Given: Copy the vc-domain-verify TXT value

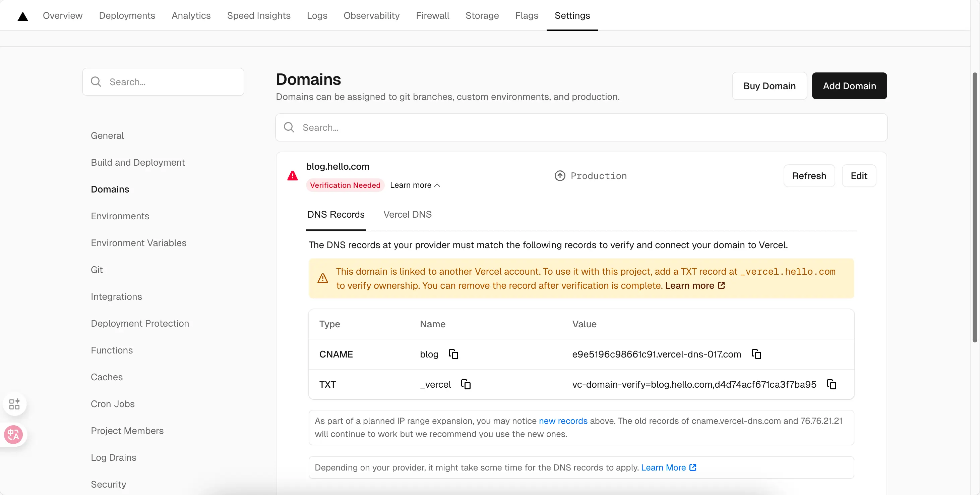Looking at the screenshot, I should click(x=831, y=384).
